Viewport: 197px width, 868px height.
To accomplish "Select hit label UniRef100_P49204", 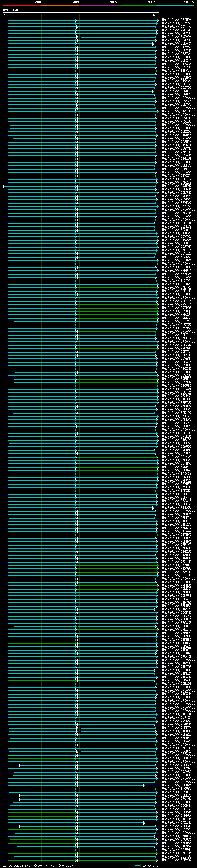I will pyautogui.click(x=176, y=240).
